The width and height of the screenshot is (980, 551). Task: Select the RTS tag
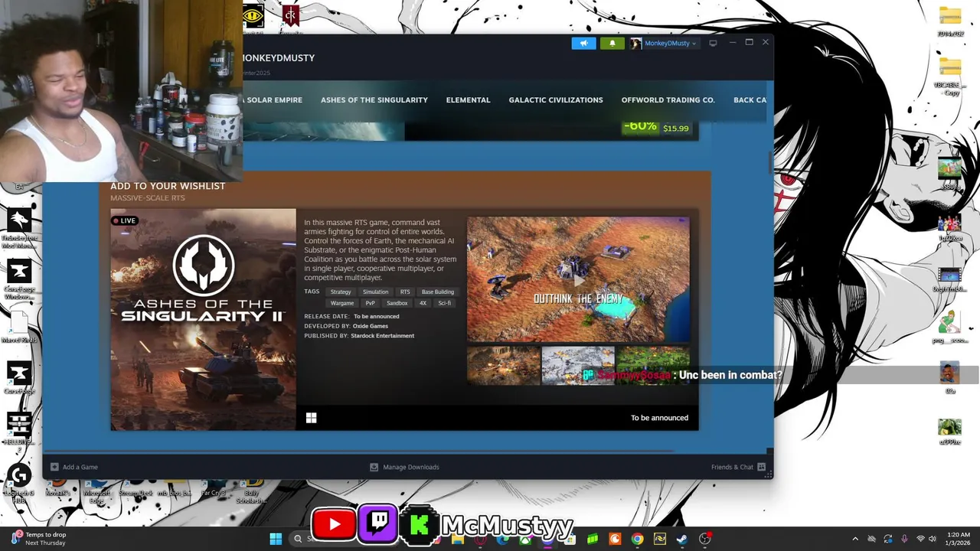405,292
